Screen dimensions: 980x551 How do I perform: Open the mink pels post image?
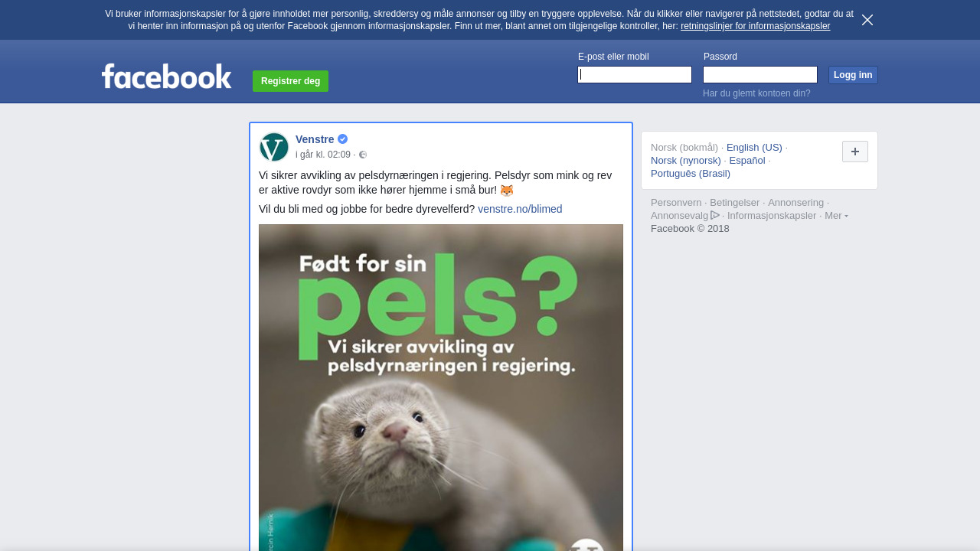441,387
